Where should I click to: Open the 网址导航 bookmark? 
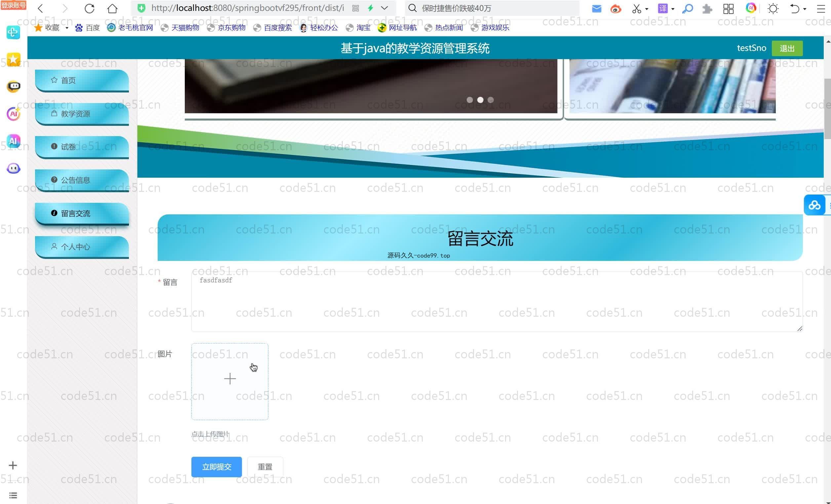click(397, 28)
